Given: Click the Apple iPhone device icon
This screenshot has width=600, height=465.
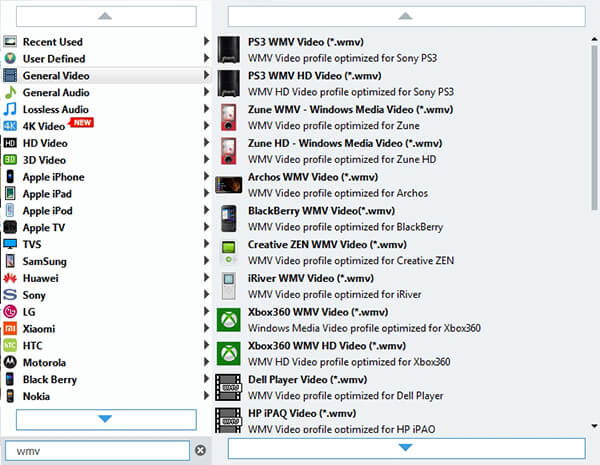Looking at the screenshot, I should tap(10, 176).
